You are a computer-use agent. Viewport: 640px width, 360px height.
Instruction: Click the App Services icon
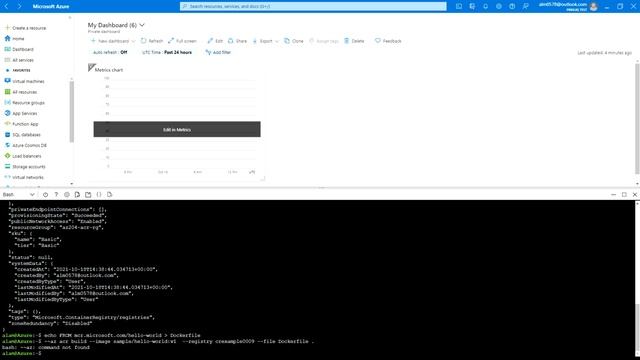click(7, 113)
